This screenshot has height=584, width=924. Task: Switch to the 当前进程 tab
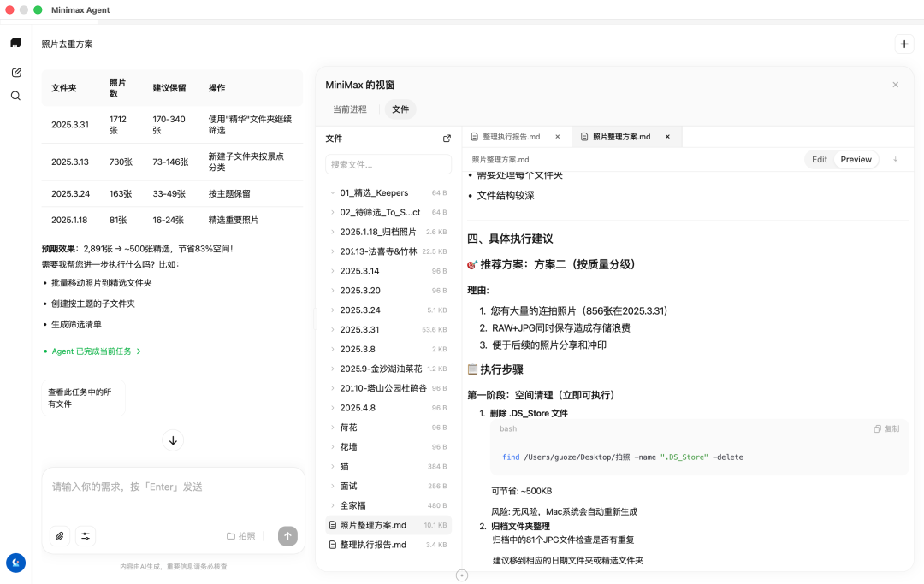(352, 109)
